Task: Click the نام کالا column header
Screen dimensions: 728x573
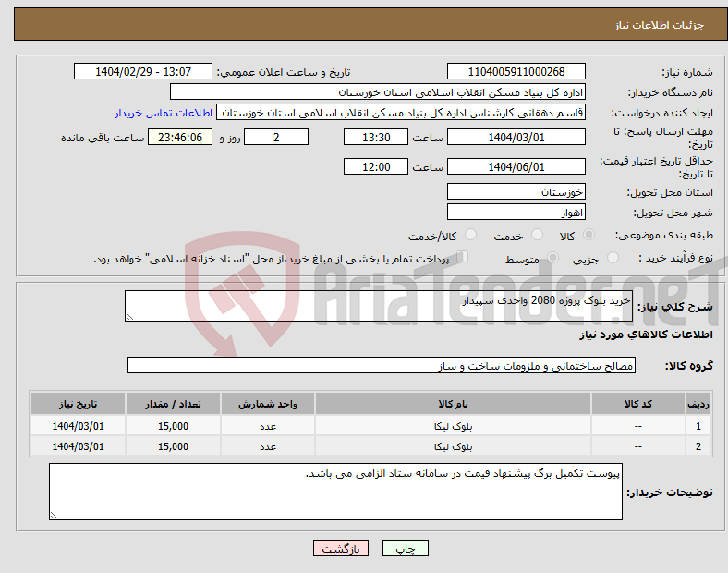Action: [453, 404]
